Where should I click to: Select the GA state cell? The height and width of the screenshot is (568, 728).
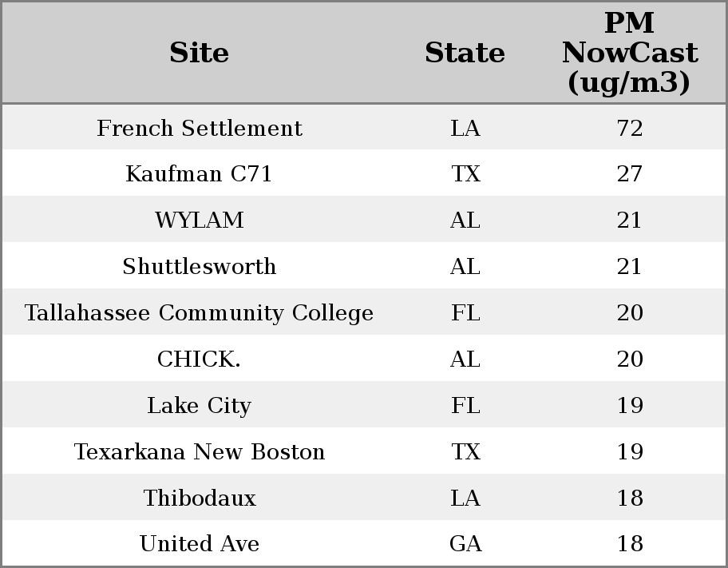(465, 544)
